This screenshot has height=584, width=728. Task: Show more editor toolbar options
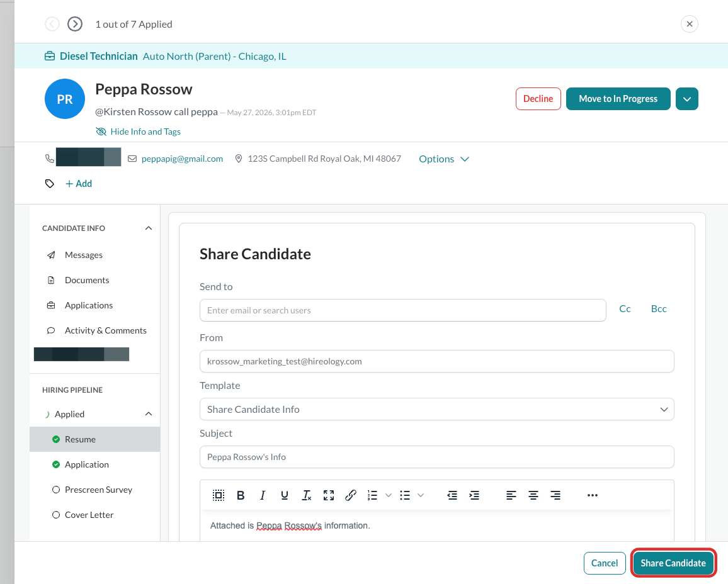coord(593,495)
